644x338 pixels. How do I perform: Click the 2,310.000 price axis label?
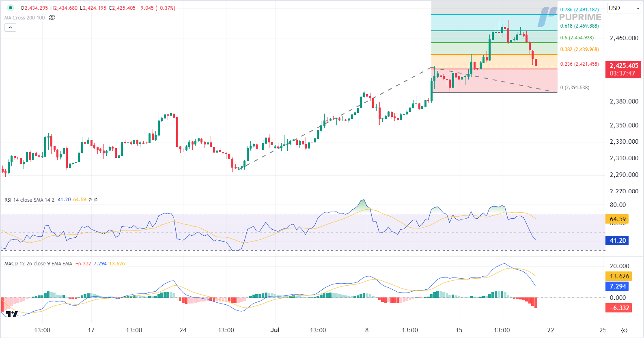pos(624,158)
